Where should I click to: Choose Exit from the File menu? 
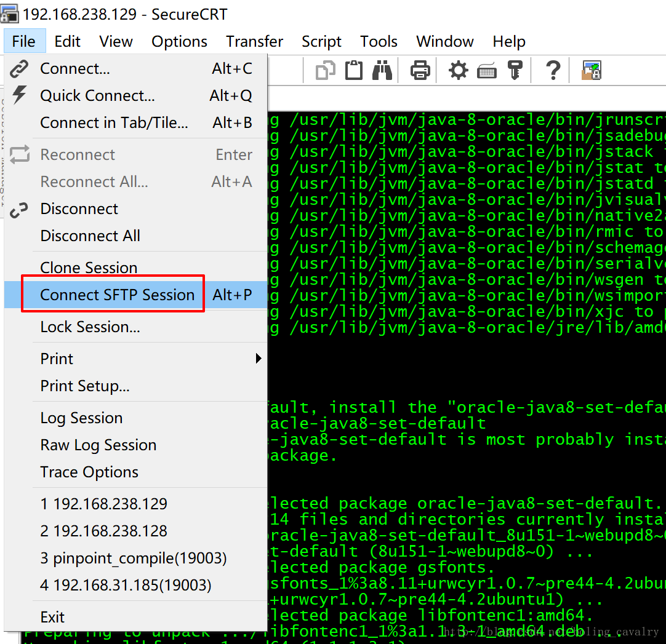pos(135,618)
